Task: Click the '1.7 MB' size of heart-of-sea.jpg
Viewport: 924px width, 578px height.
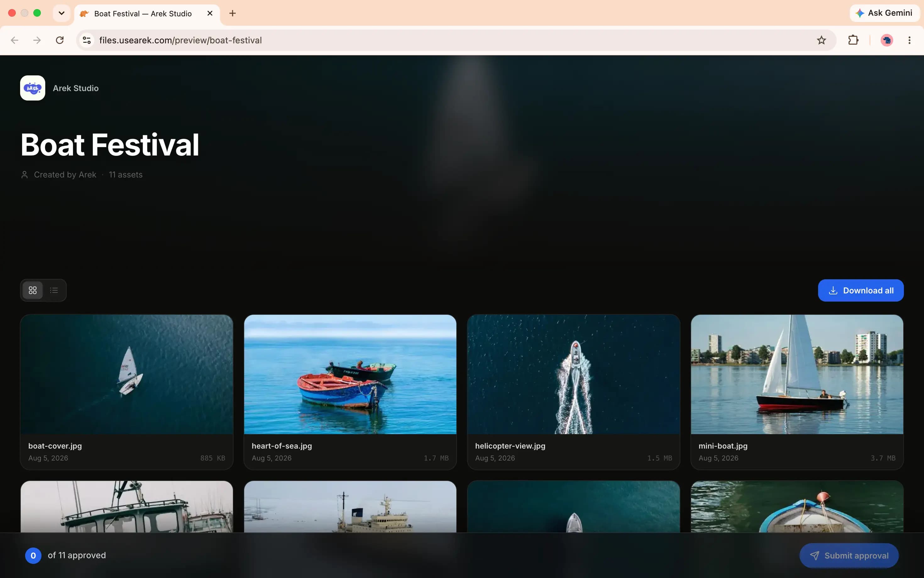Action: (x=436, y=458)
